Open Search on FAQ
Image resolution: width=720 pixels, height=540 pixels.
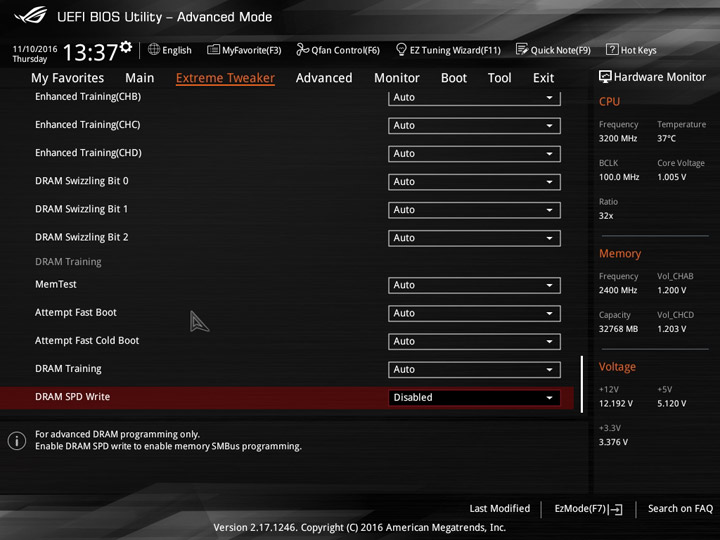680,508
